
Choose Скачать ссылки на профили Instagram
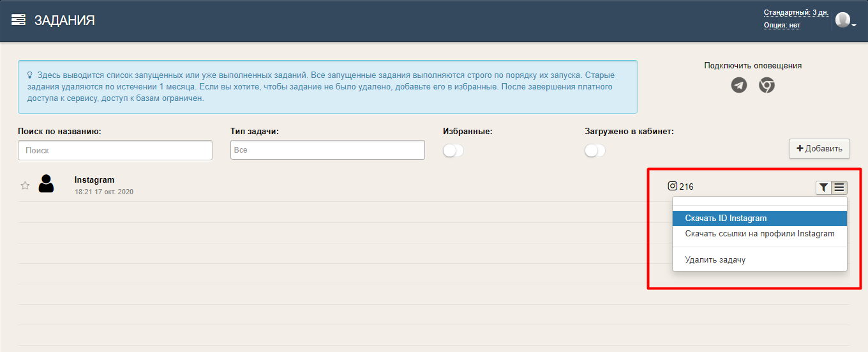(759, 234)
